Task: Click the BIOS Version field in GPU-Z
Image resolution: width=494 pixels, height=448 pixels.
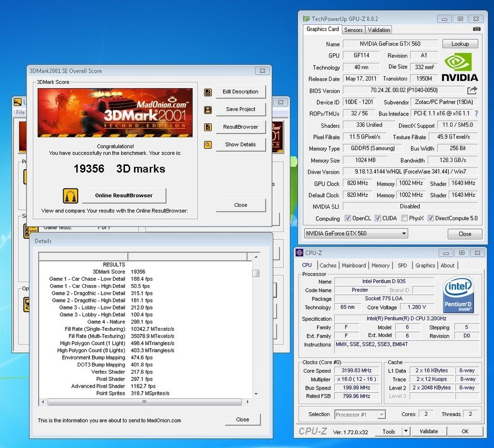Action: pyautogui.click(x=404, y=90)
